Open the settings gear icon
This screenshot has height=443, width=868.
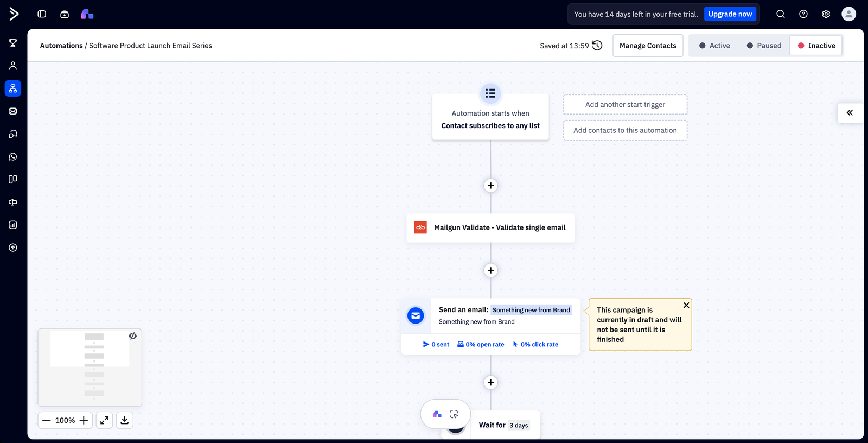(826, 14)
